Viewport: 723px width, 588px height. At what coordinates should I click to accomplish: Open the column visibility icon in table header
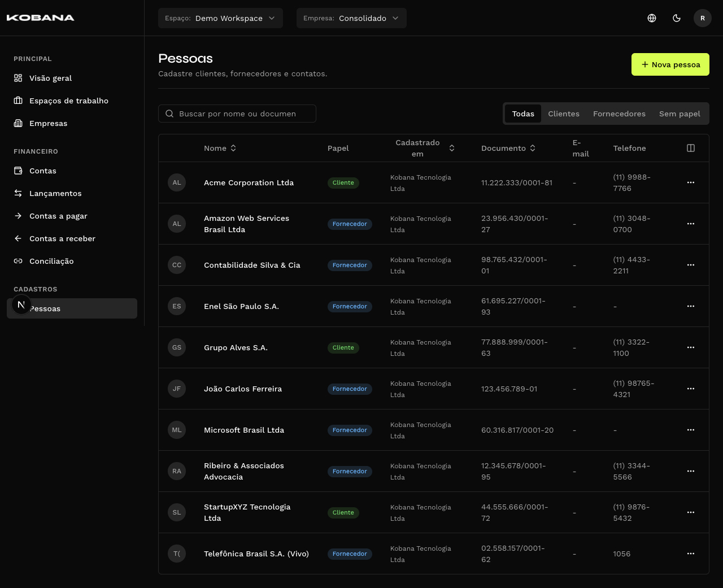tap(691, 148)
